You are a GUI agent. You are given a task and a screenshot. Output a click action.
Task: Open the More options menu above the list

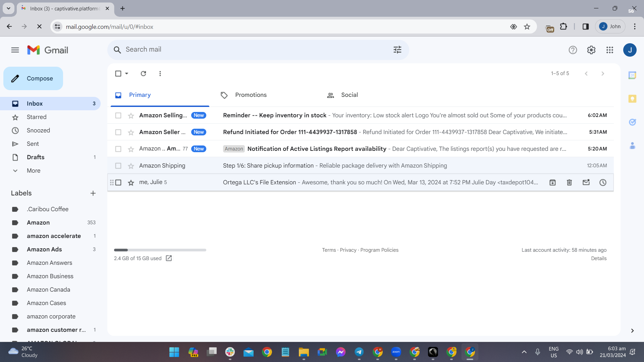click(160, 73)
